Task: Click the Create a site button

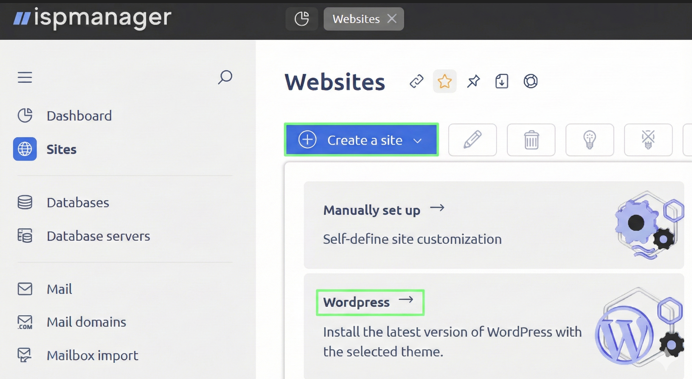Action: [x=361, y=140]
